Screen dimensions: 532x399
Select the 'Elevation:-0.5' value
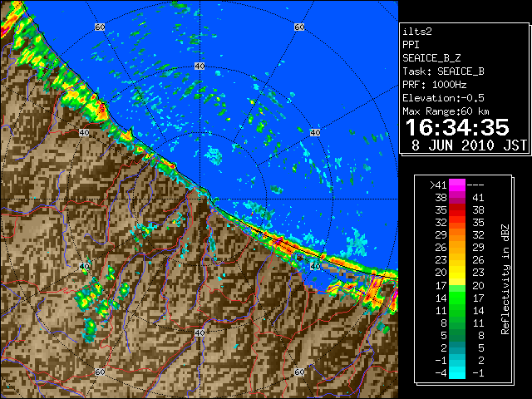pyautogui.click(x=443, y=98)
